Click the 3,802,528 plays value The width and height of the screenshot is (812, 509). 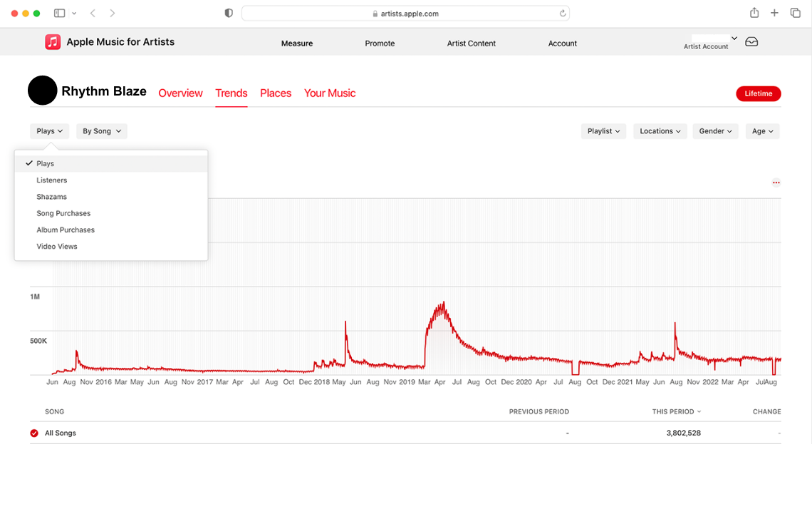tap(684, 433)
